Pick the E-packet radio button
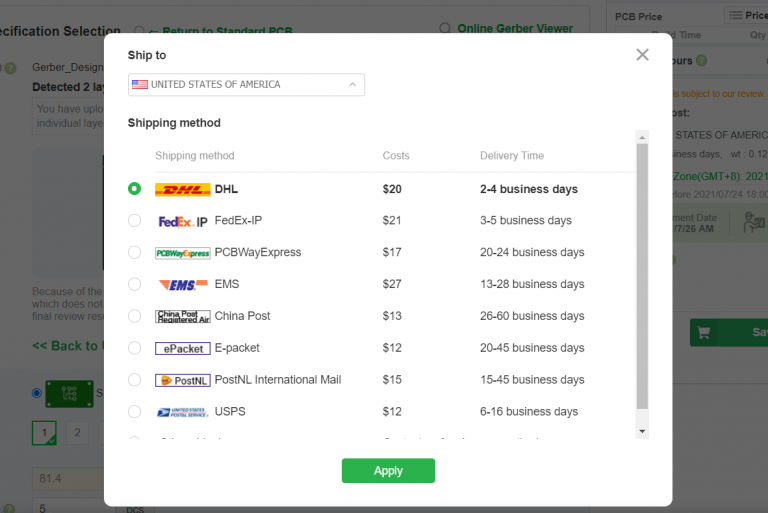This screenshot has width=768, height=513. coord(134,348)
